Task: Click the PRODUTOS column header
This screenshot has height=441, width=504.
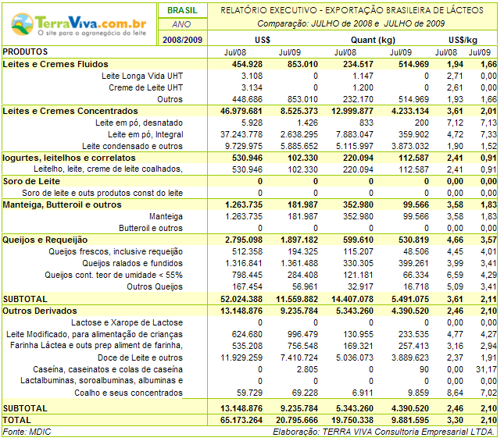Action: [25, 52]
